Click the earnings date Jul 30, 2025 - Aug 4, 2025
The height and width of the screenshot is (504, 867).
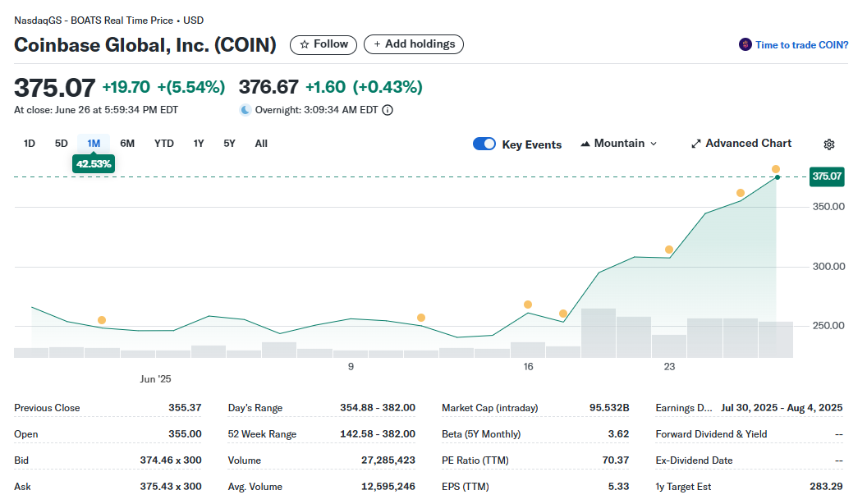(782, 408)
